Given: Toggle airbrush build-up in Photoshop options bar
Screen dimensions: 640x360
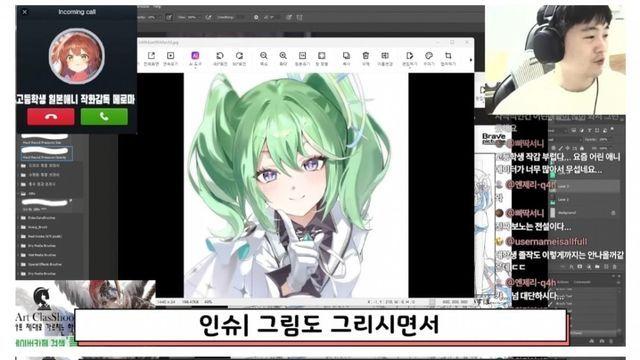Looking at the screenshot, I should (209, 18).
